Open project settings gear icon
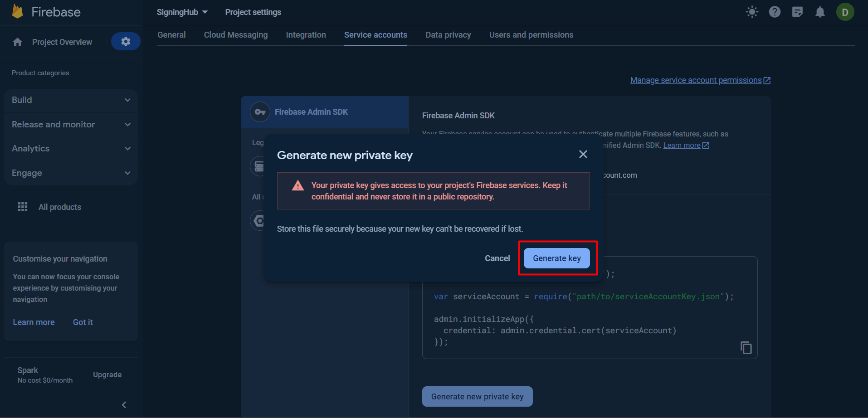This screenshot has width=868, height=418. (126, 42)
